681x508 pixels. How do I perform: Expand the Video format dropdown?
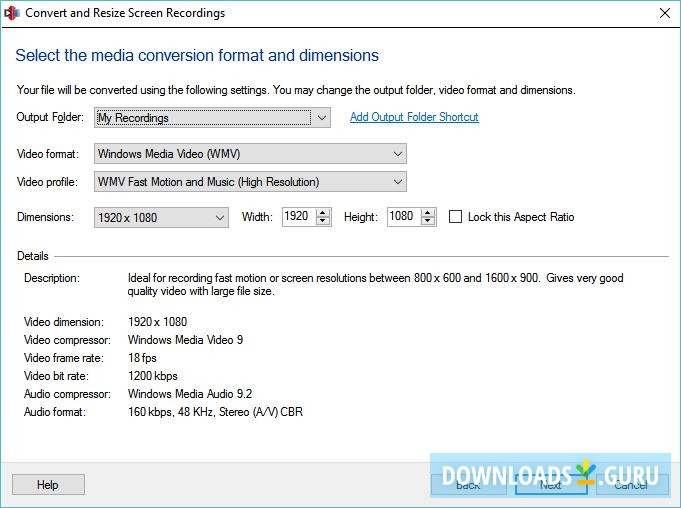click(x=398, y=154)
